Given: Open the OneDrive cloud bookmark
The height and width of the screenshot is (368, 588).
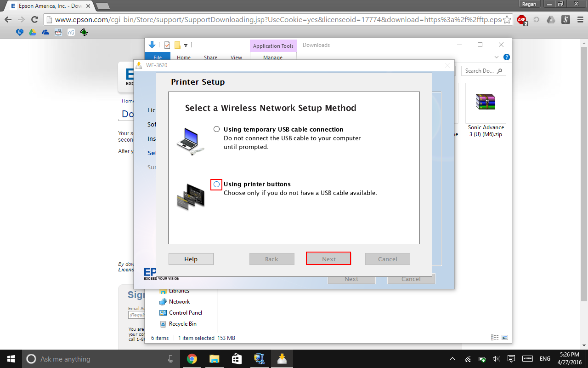Looking at the screenshot, I should pos(45,32).
